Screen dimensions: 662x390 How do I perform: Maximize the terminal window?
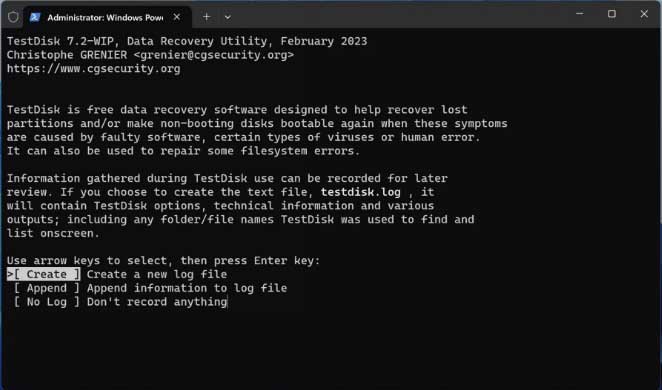(x=612, y=14)
